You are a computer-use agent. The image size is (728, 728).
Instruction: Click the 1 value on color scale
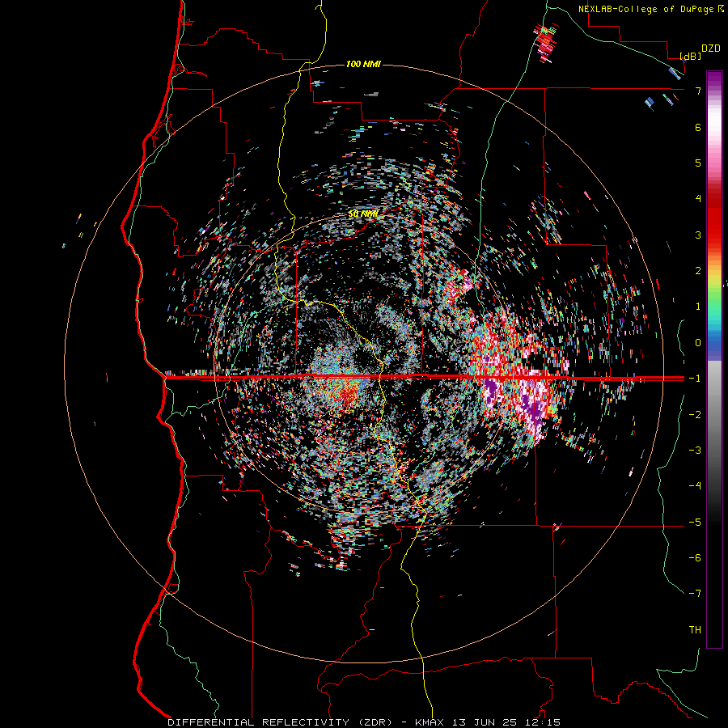698,307
